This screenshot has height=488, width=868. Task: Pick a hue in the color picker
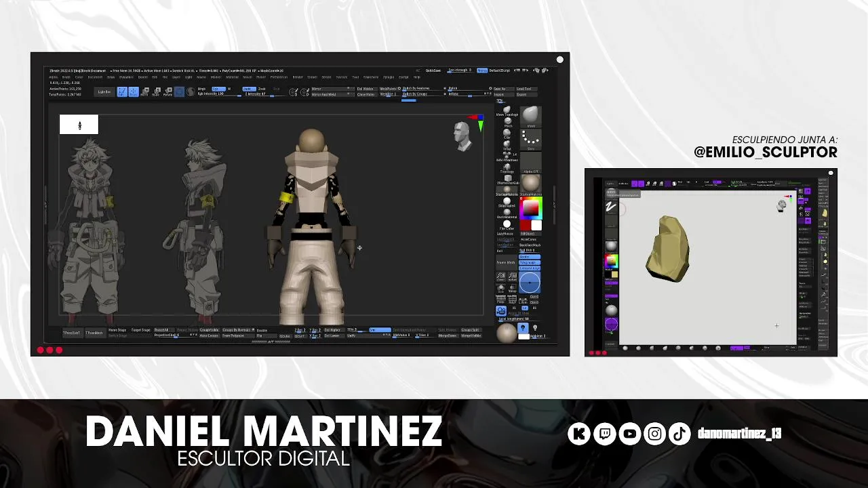[x=531, y=208]
